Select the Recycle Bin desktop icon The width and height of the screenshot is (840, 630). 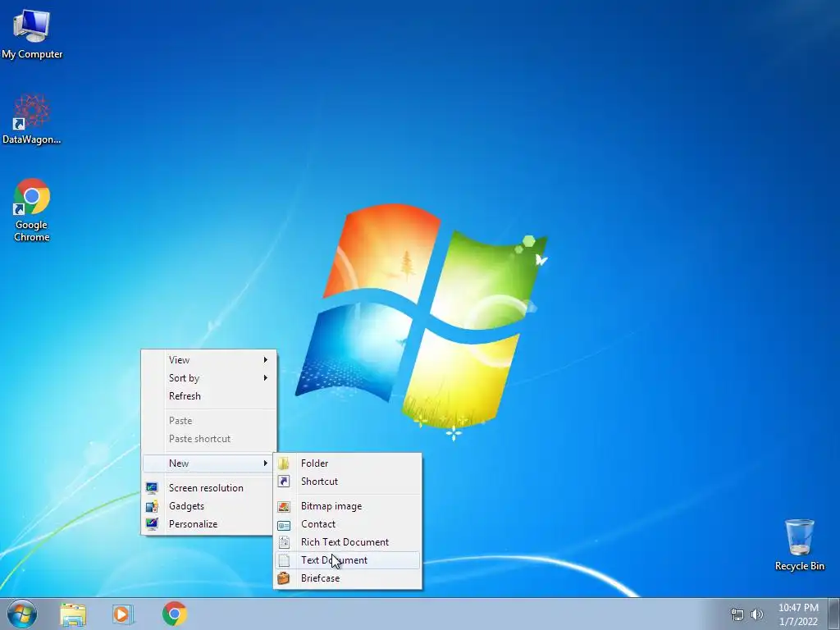[x=799, y=545]
